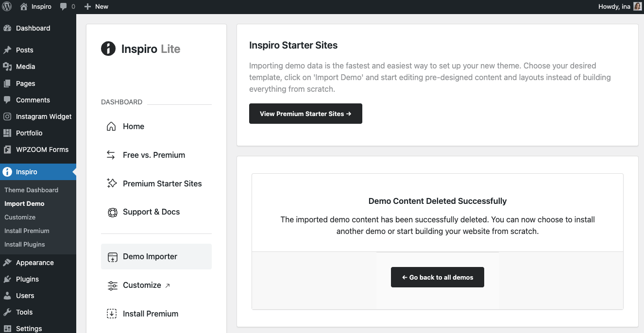Screen dimensions: 644x333
Task: Click the Support & Docs lifebuoy icon
Action: [112, 212]
